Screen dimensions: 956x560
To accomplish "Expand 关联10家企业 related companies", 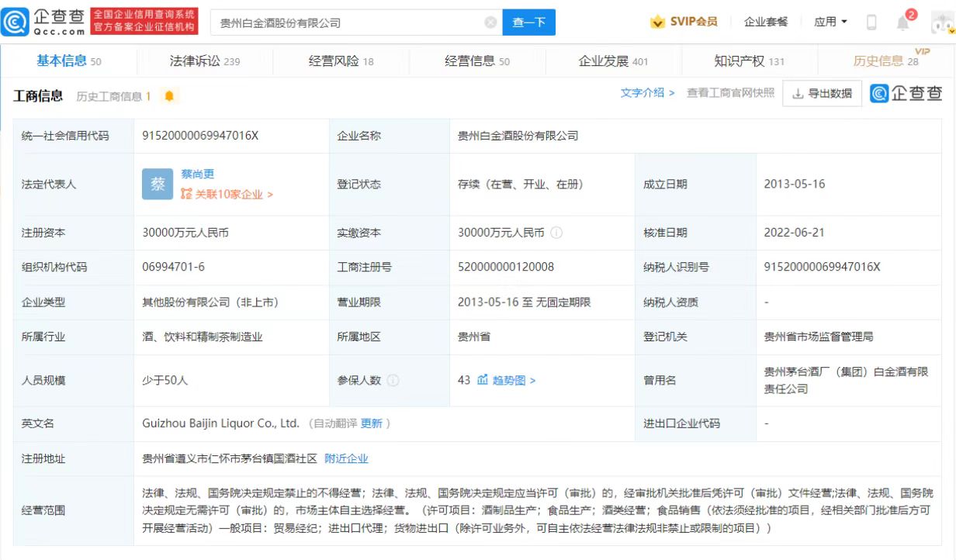I will coord(227,195).
